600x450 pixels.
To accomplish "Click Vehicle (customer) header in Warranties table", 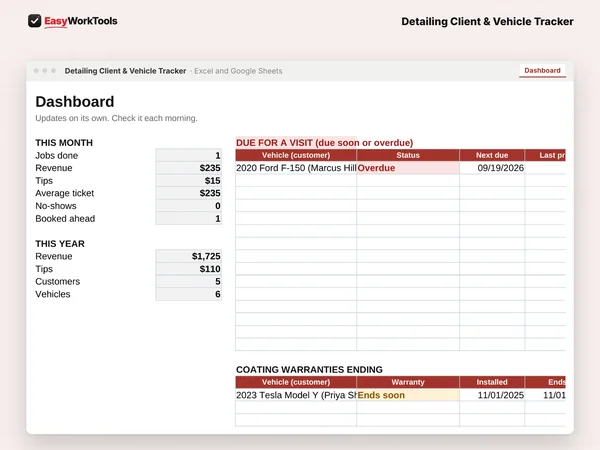I will [x=296, y=382].
